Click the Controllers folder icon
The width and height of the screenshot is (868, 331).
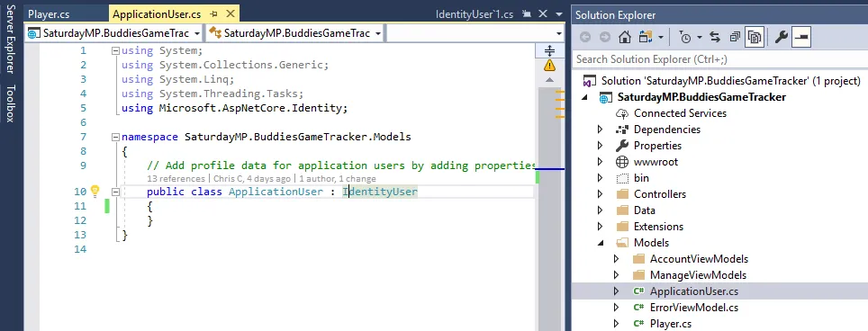pos(622,194)
